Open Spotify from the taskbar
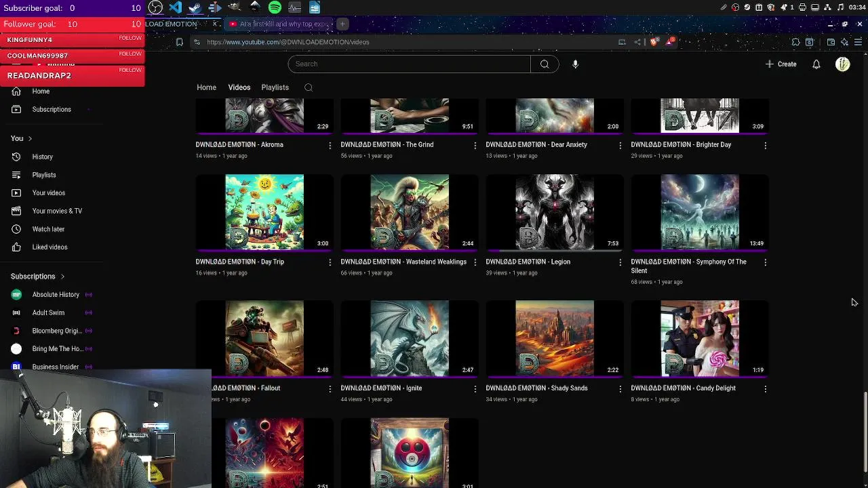Screen dimensions: 868x488 click(x=275, y=7)
